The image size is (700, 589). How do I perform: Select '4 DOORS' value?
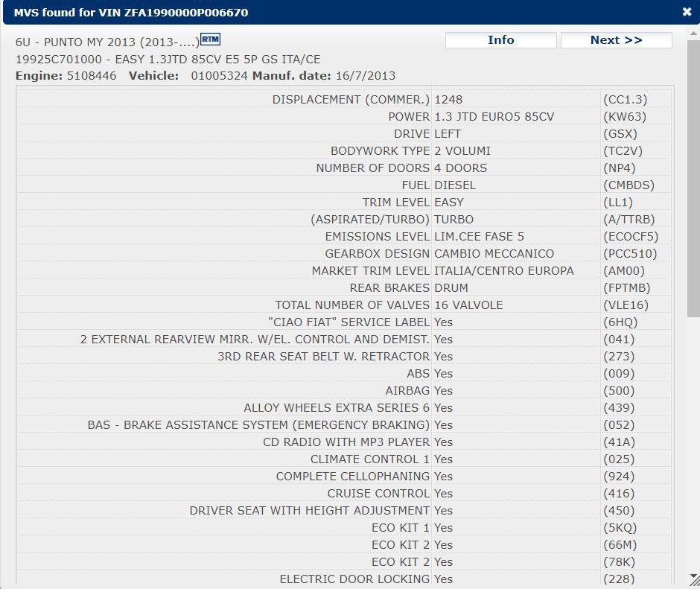[x=460, y=168]
